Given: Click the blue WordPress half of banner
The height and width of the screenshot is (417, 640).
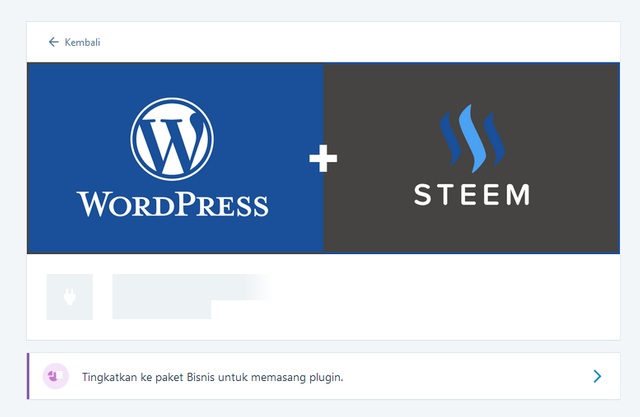Looking at the screenshot, I should tap(175, 158).
